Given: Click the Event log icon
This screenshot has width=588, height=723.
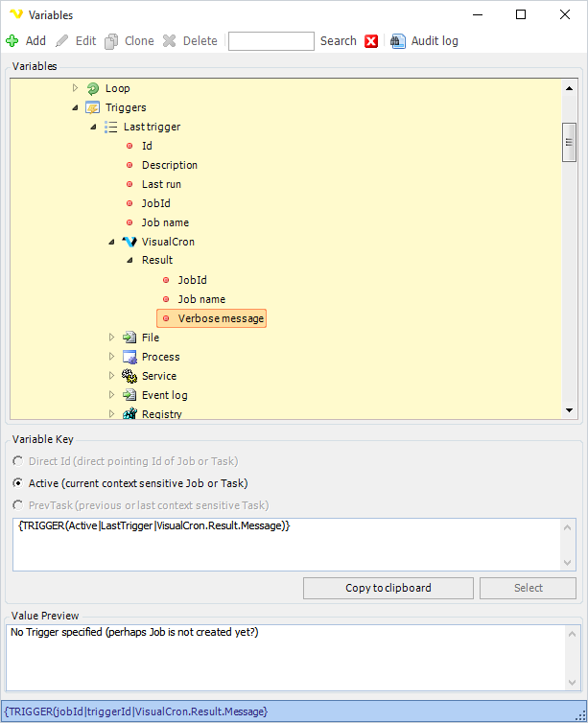Looking at the screenshot, I should pos(129,395).
